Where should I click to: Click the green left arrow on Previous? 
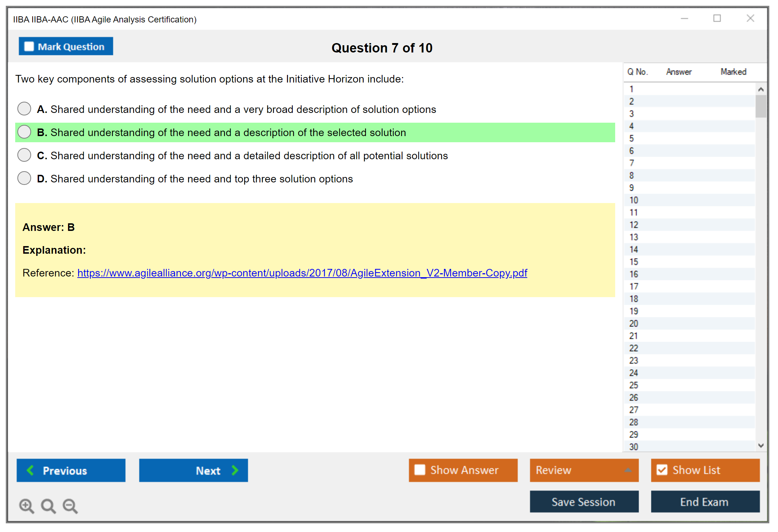[30, 470]
